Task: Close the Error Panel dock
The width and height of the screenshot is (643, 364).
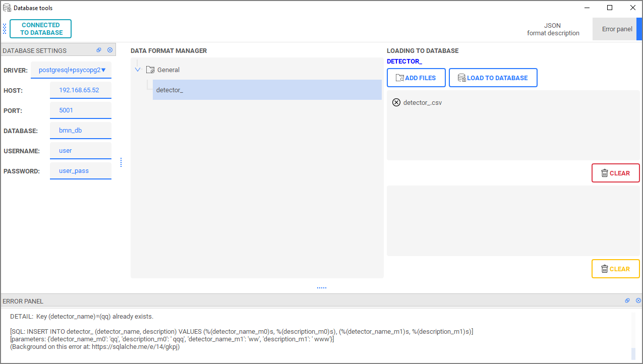Action: tap(638, 300)
